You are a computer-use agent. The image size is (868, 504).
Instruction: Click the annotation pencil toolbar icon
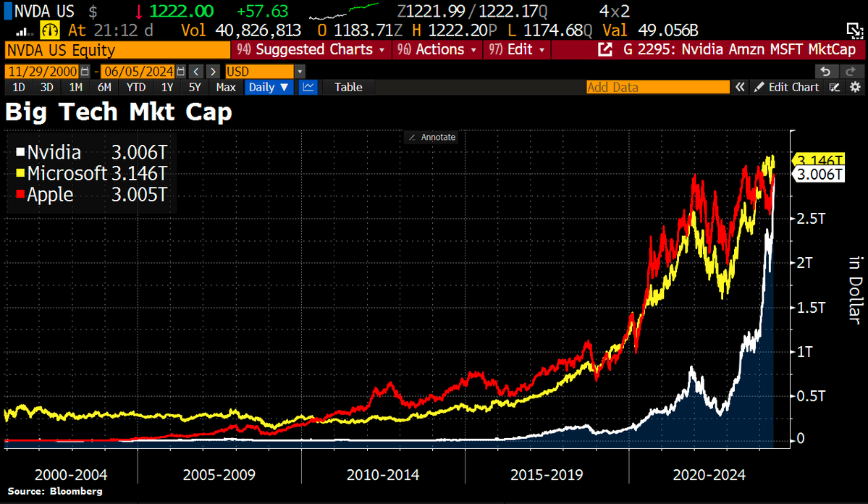coord(835,87)
